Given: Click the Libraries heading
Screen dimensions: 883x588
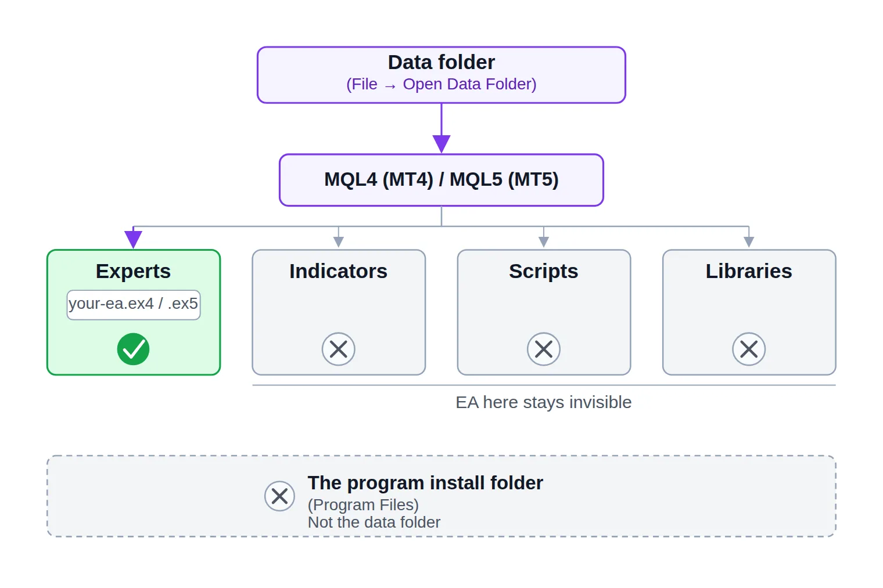Looking at the screenshot, I should [749, 271].
